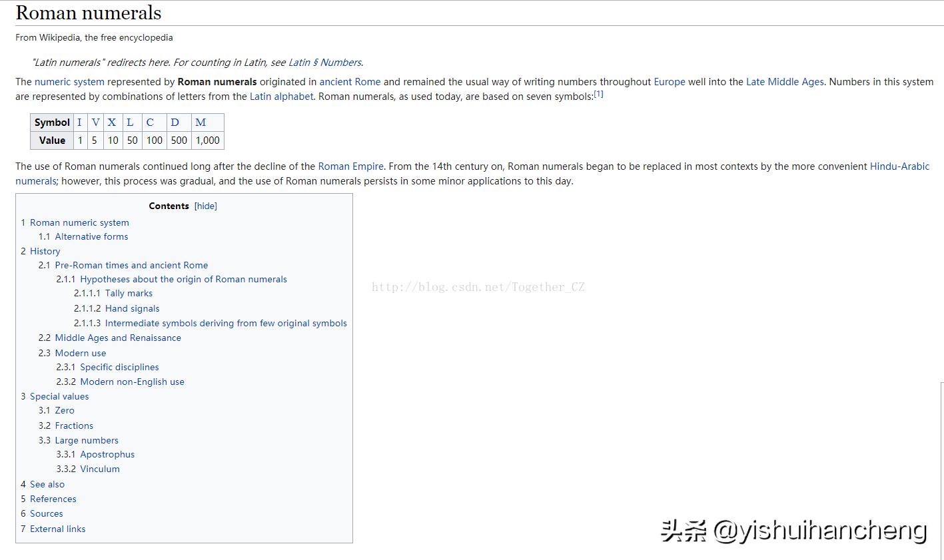Click symbol 'D' in the table
944x560 pixels.
(x=175, y=123)
